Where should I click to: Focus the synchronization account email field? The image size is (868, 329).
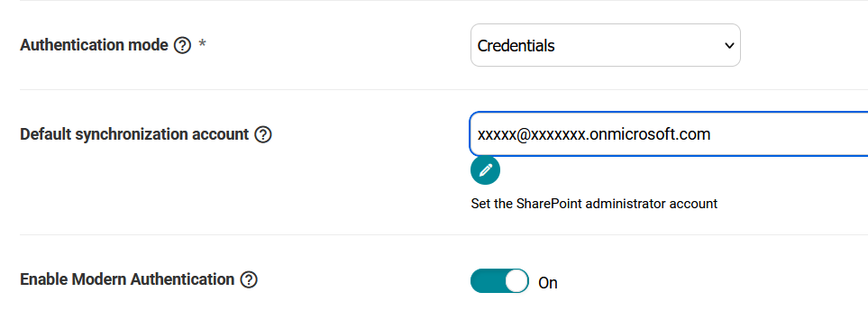pyautogui.click(x=669, y=134)
